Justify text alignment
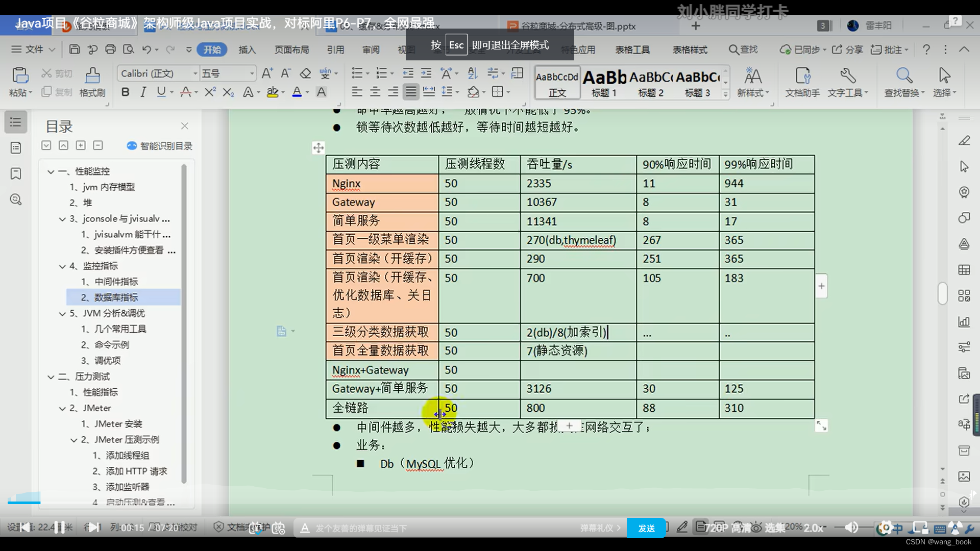 (411, 92)
